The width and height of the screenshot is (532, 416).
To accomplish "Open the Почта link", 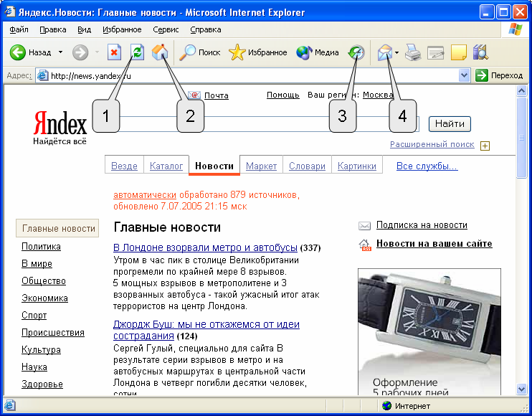I will (217, 95).
